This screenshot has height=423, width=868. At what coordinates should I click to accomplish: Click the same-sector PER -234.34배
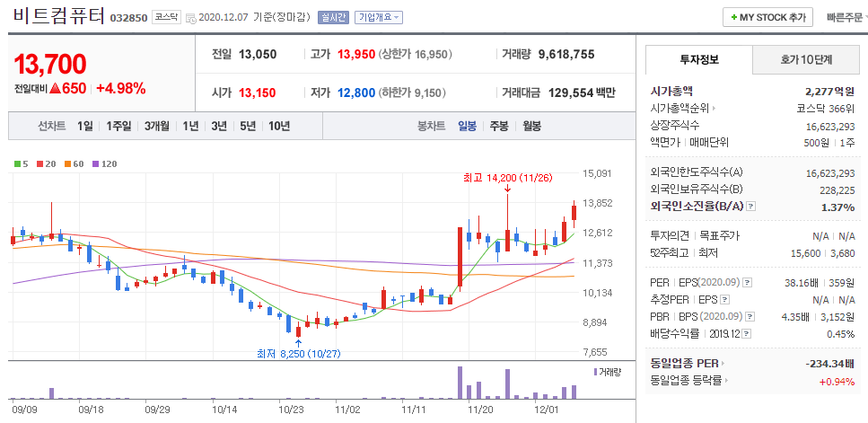829,364
